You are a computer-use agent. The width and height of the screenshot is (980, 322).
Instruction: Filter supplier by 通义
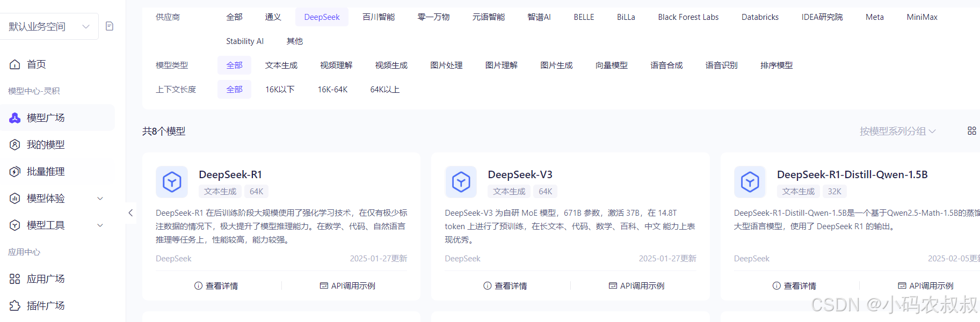click(273, 17)
